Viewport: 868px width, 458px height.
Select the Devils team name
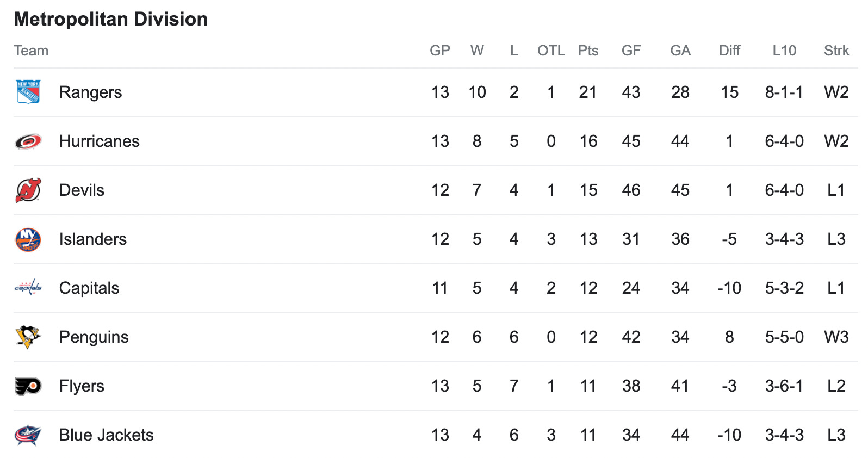point(82,190)
